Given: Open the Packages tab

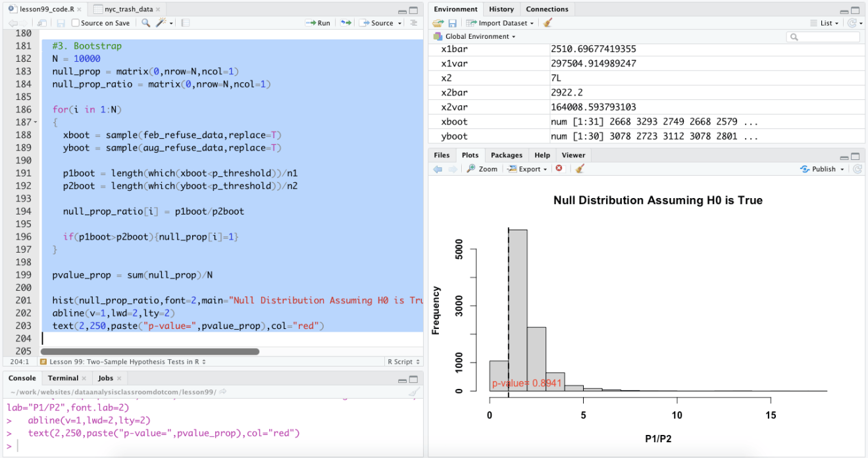Looking at the screenshot, I should [507, 155].
